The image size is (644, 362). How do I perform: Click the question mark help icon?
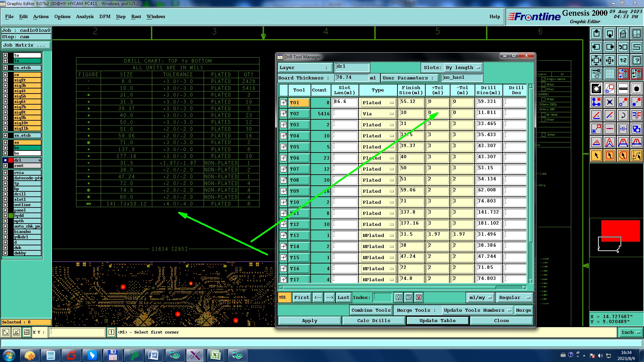(x=636, y=60)
